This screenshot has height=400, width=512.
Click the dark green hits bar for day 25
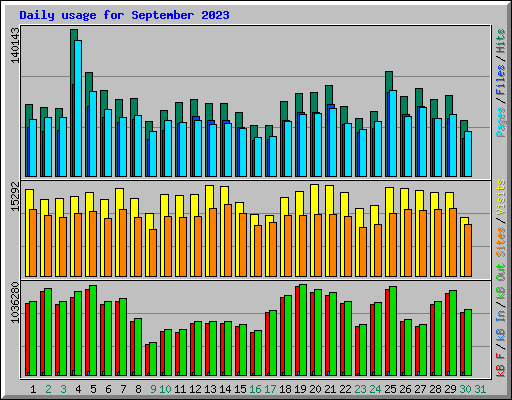[389, 81]
